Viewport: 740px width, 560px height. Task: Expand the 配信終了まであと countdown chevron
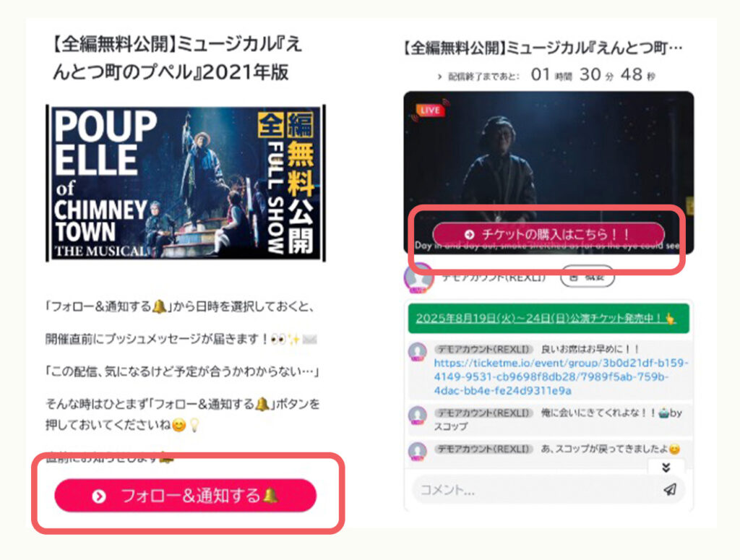(439, 77)
